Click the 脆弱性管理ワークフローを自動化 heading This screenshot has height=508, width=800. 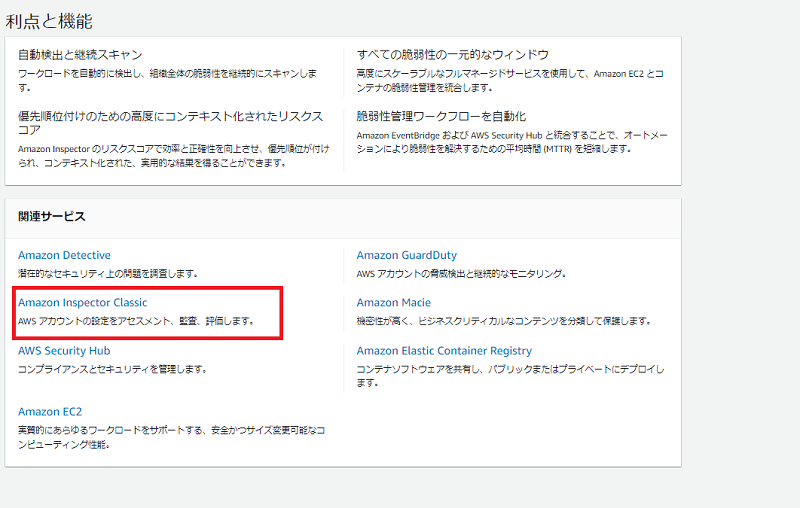[441, 116]
